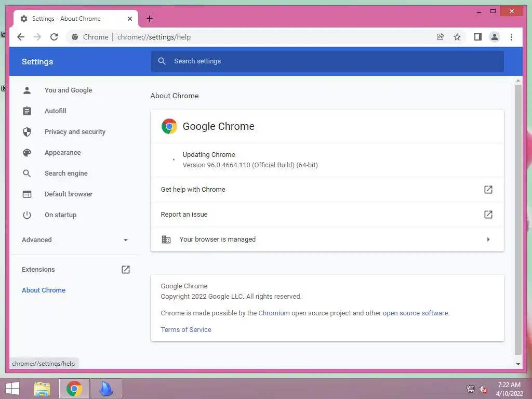
Task: Open File Explorer from the taskbar
Action: coord(42,389)
